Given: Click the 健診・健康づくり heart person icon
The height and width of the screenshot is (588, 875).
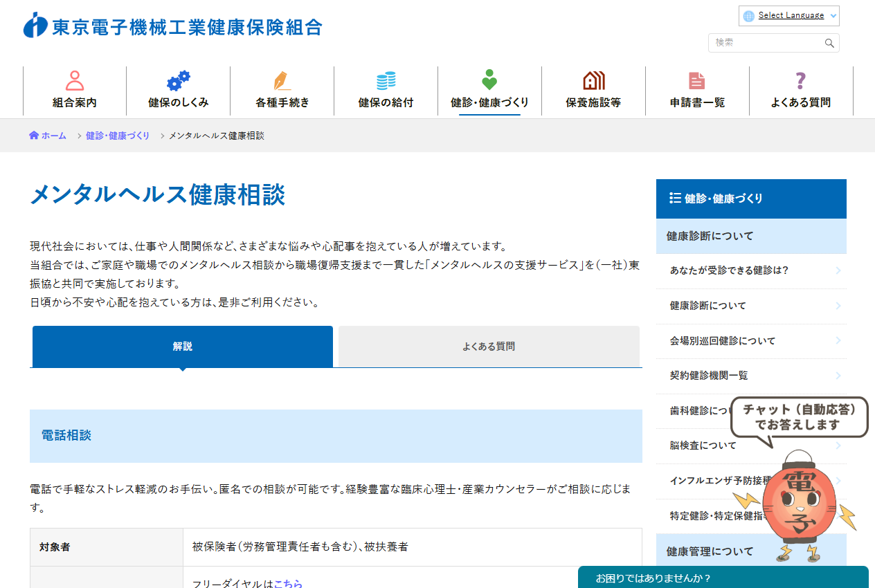Looking at the screenshot, I should [489, 80].
